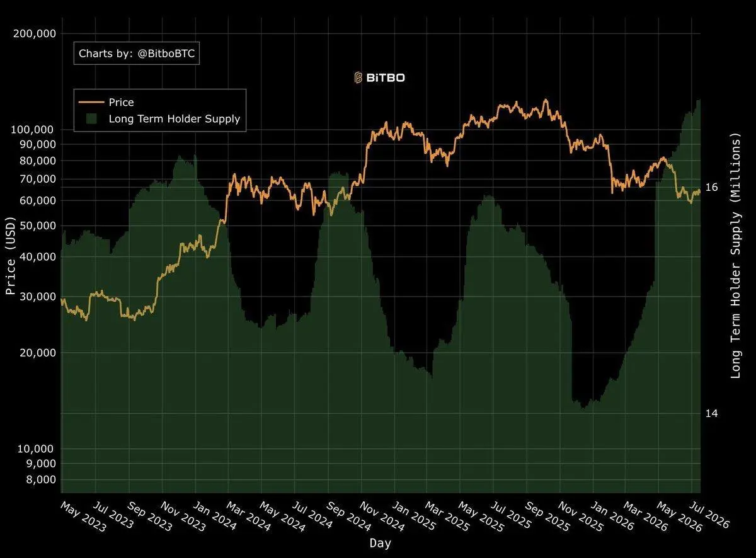Image resolution: width=756 pixels, height=558 pixels.
Task: Click the 30,000 price axis label
Action: pyautogui.click(x=37, y=297)
